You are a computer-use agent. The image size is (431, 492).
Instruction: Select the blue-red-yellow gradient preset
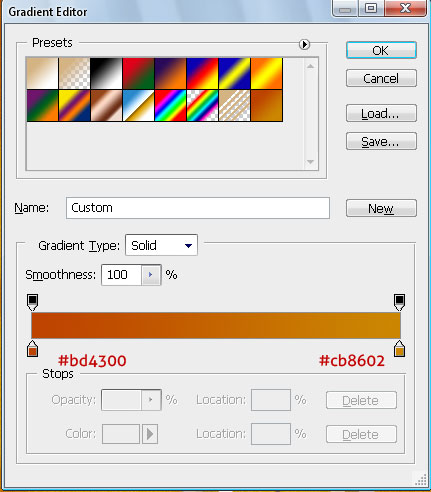click(202, 73)
